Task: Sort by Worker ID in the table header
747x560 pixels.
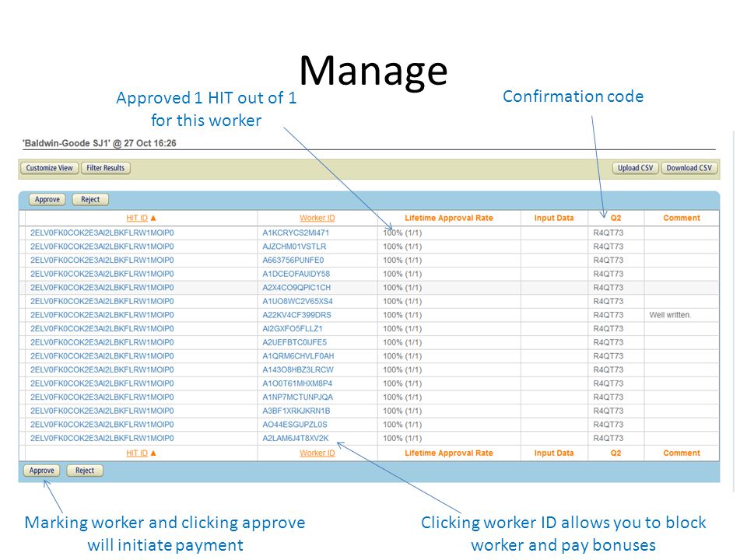Action: point(317,218)
